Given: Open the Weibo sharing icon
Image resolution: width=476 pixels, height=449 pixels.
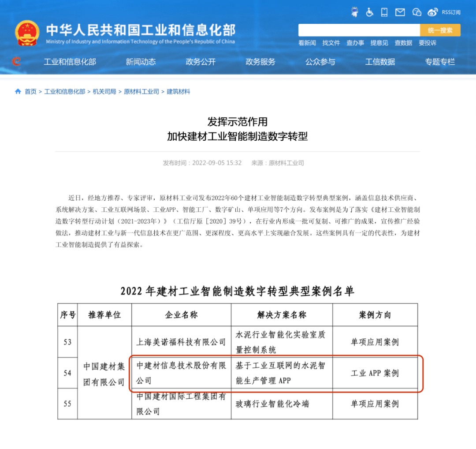Looking at the screenshot, I should click(432, 12).
